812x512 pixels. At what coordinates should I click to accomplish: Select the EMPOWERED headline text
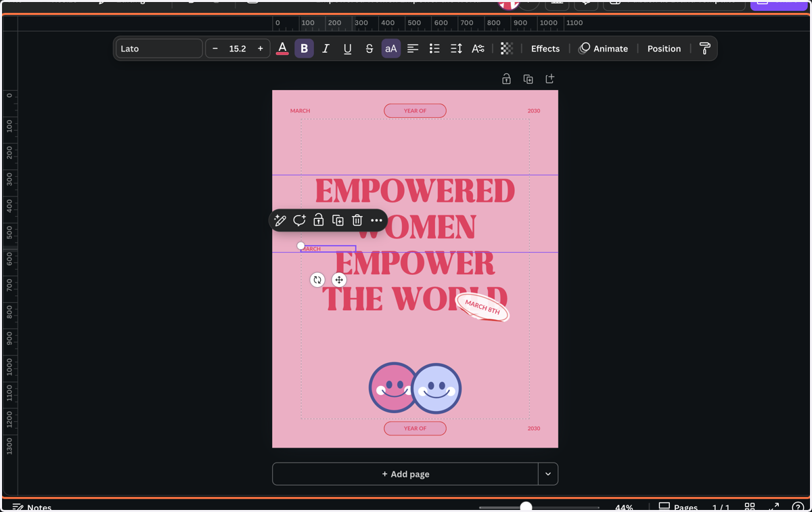click(x=415, y=191)
